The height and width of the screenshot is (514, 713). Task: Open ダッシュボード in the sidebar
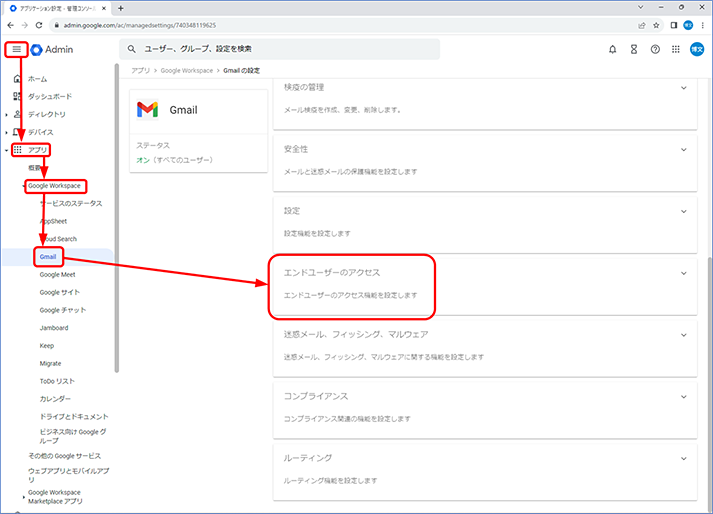(50, 96)
